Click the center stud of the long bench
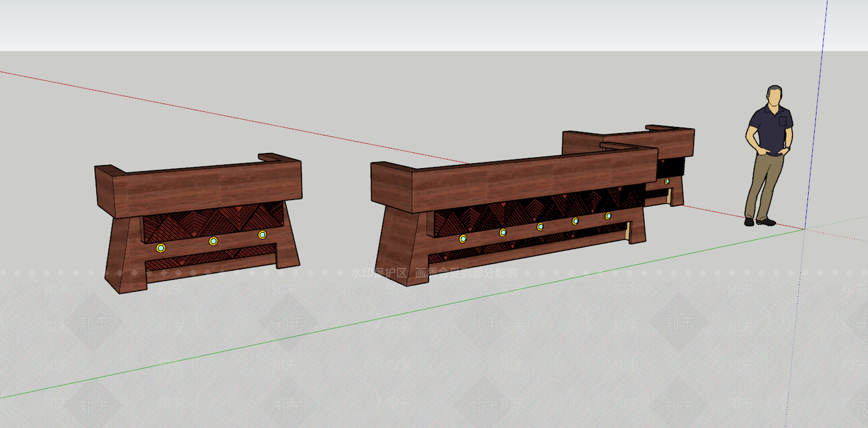868x428 pixels. [x=540, y=226]
